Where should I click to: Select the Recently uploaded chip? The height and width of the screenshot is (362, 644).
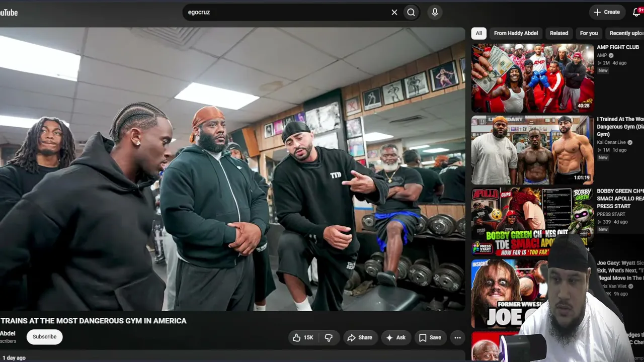point(625,33)
